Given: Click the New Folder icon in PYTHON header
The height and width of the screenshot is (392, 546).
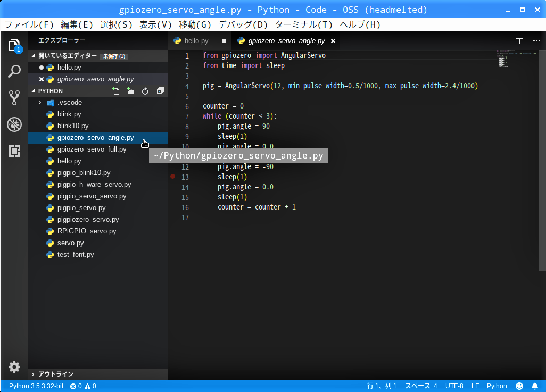Looking at the screenshot, I should click(x=130, y=91).
